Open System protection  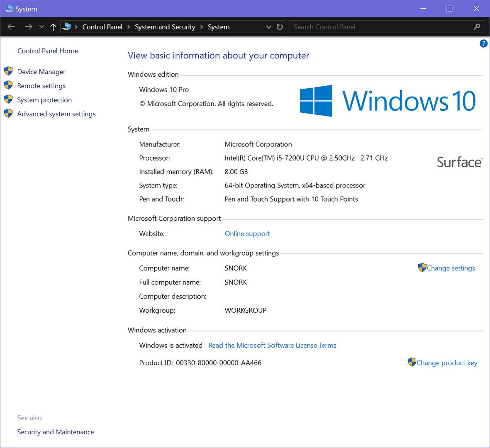[44, 100]
